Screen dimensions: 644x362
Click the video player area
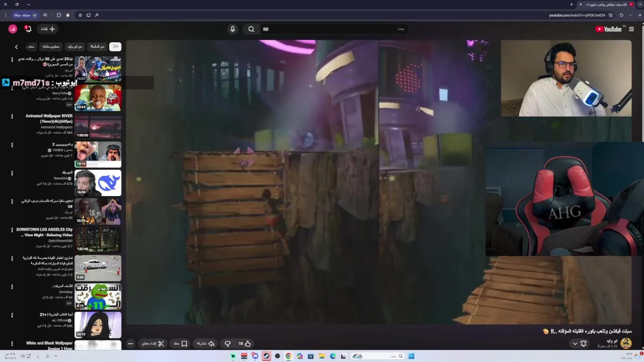click(378, 182)
